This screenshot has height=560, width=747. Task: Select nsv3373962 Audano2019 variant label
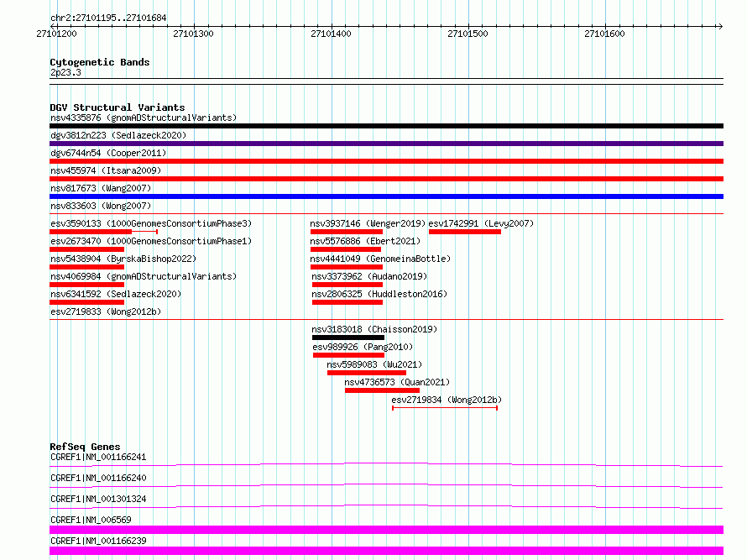coord(369,276)
